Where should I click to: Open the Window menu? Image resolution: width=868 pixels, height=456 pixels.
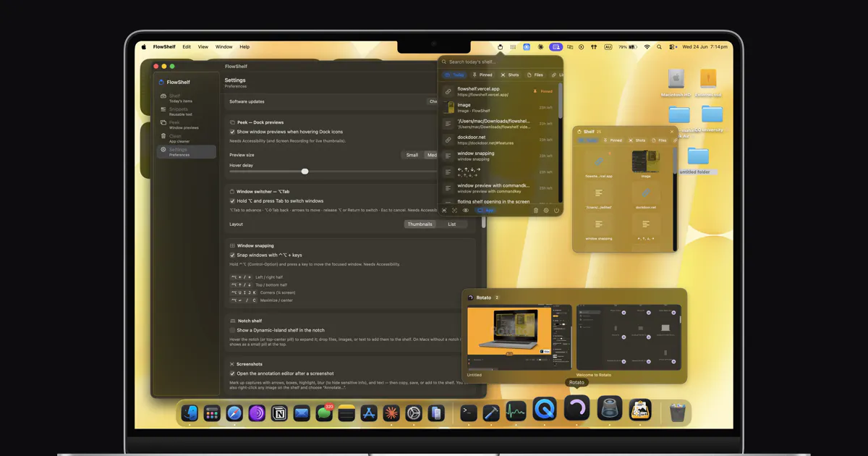(x=224, y=47)
